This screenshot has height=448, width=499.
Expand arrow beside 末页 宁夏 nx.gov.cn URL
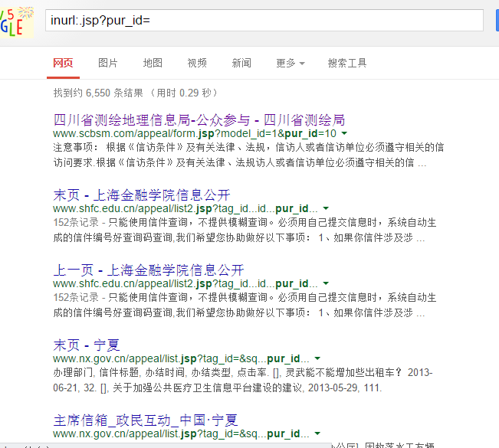click(x=317, y=358)
